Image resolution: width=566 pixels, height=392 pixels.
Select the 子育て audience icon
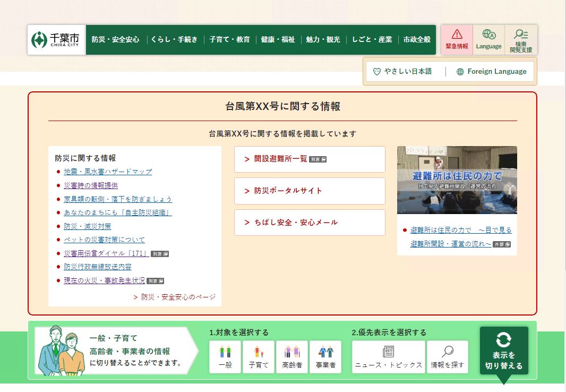(x=259, y=356)
